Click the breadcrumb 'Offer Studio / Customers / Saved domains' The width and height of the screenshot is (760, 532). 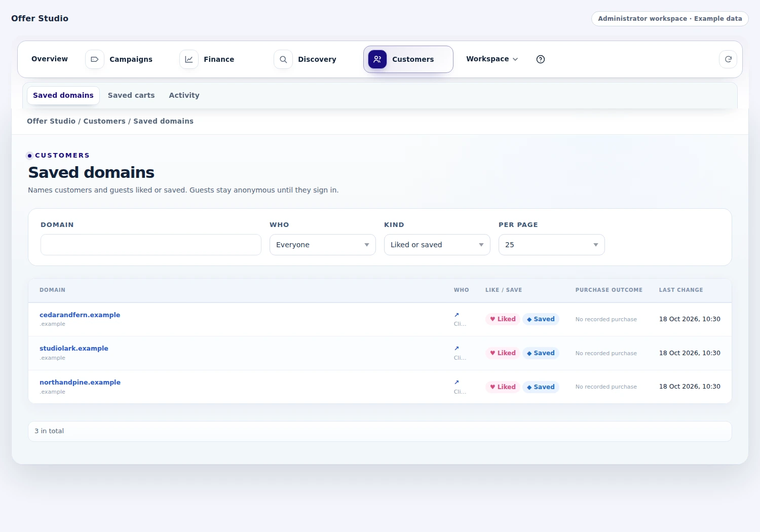coord(110,121)
